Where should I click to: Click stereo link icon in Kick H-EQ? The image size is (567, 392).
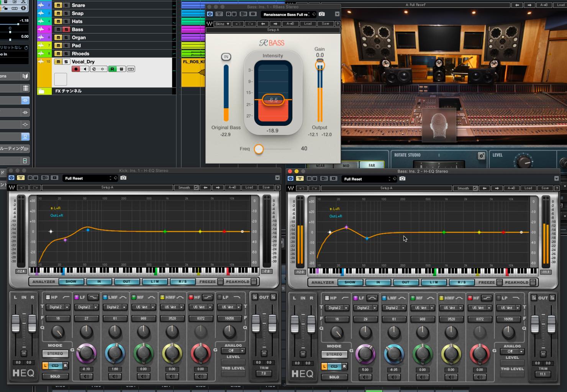coord(55,366)
